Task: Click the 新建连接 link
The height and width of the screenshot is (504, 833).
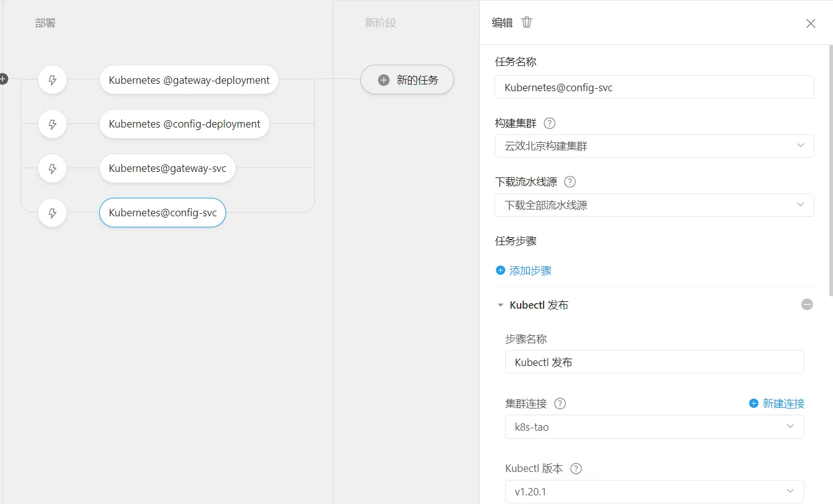Action: 777,404
